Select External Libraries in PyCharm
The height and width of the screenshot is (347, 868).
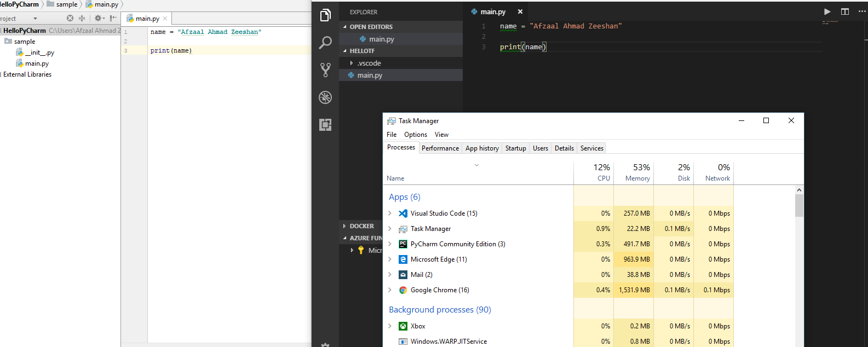(x=27, y=74)
